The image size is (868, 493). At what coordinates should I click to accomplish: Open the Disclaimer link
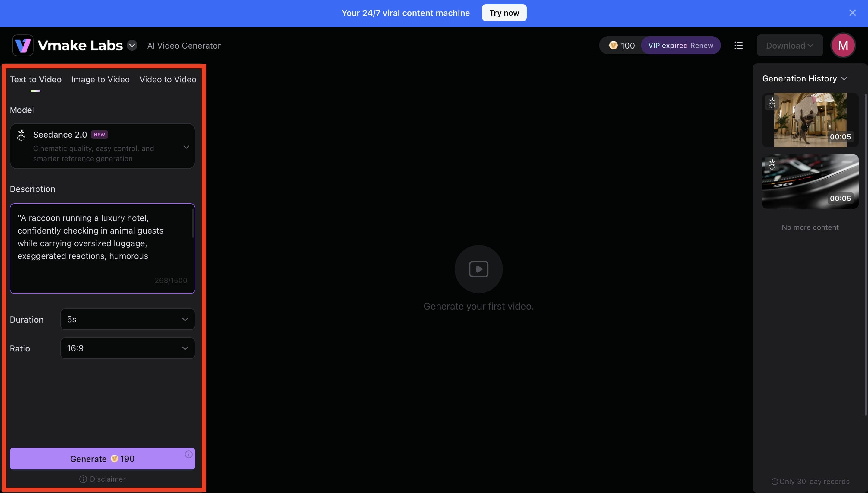pyautogui.click(x=103, y=479)
